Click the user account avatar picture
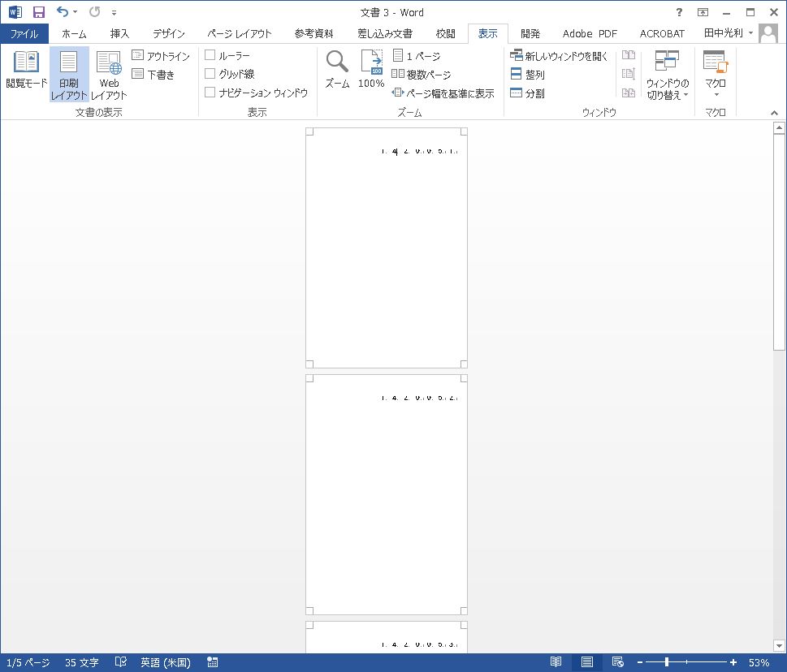The image size is (787, 672). click(768, 33)
